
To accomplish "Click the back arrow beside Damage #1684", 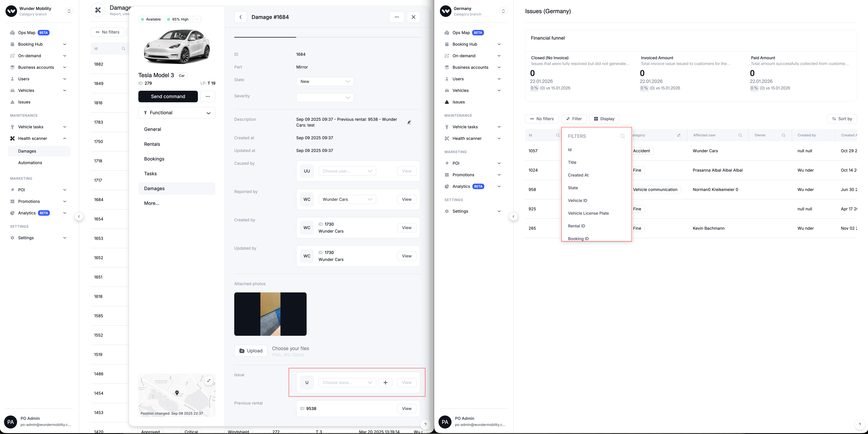I will [241, 17].
